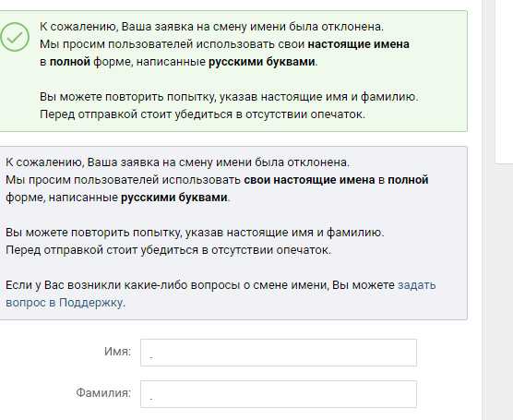The height and width of the screenshot is (420, 513).
Task: Click the green checkmark icon in the notification
Action: coord(14,37)
